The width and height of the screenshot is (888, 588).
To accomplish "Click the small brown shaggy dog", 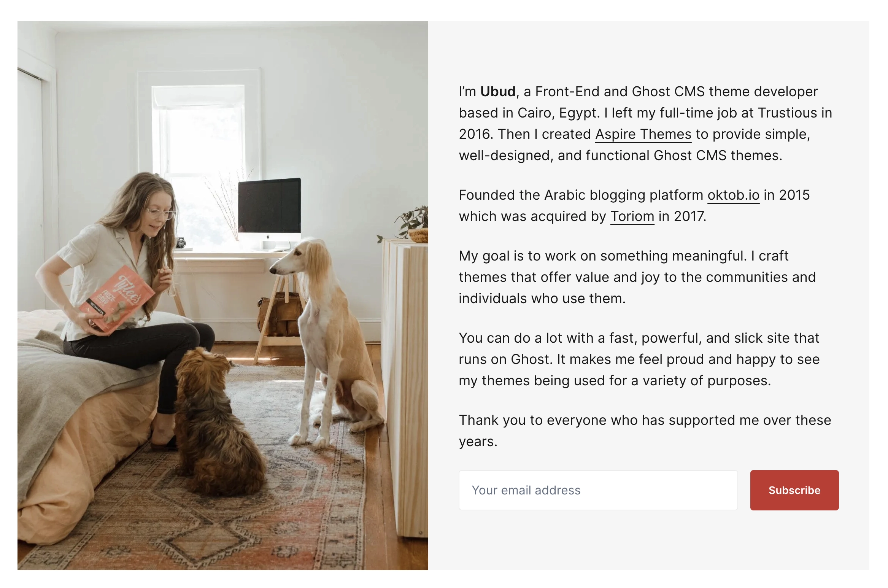I will (x=217, y=418).
